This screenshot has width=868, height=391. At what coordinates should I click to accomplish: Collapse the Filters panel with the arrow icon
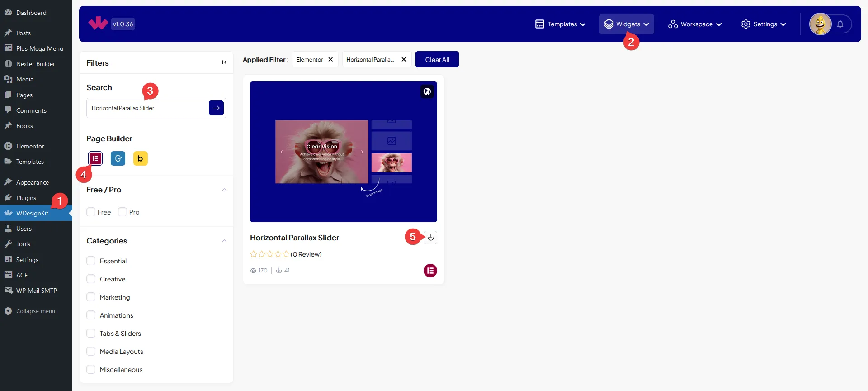(224, 62)
